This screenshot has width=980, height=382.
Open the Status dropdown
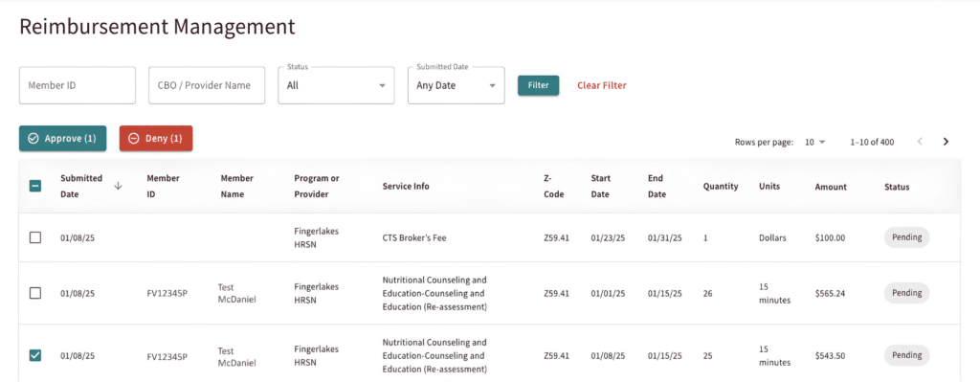coord(336,85)
